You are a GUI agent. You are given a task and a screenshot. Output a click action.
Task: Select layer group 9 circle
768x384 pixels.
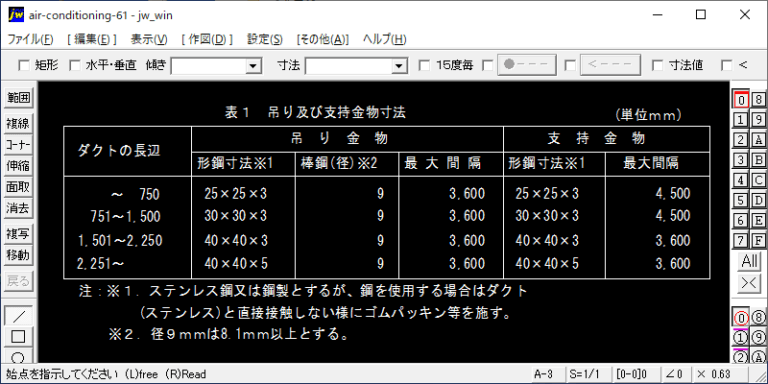(758, 337)
